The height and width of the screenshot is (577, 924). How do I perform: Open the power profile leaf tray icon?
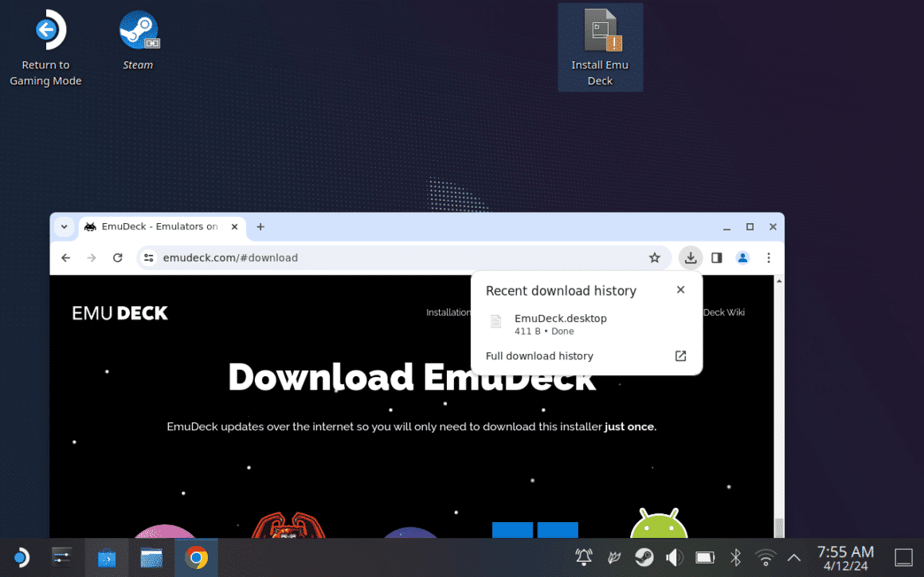[x=614, y=557]
